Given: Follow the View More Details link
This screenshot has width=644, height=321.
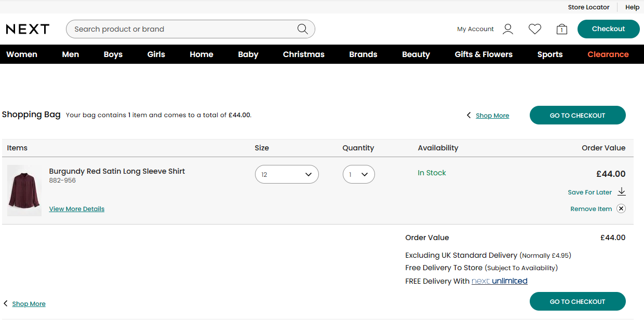Looking at the screenshot, I should [x=77, y=209].
